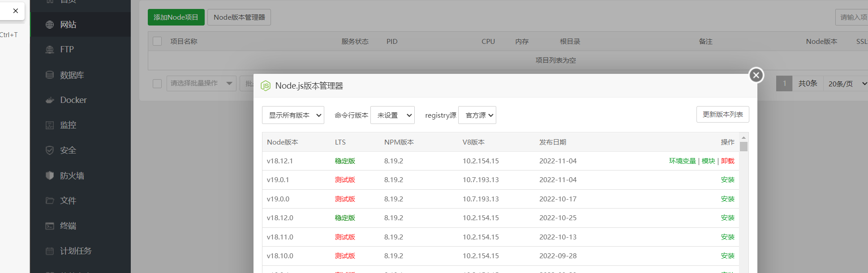Install Node v18.12.0
Image resolution: width=868 pixels, height=273 pixels.
(x=728, y=218)
